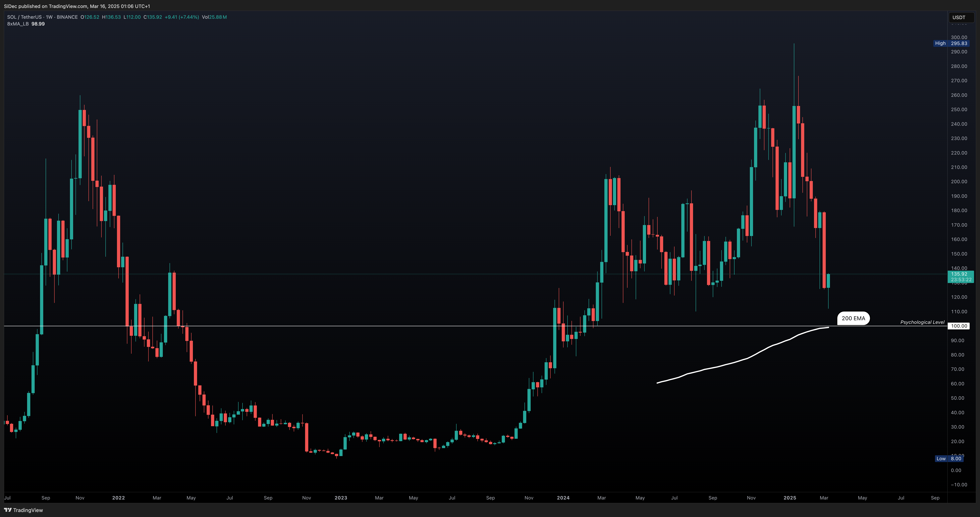Click the 20.00 price axis label
Screen dimensions: 980x517
pyautogui.click(x=957, y=442)
